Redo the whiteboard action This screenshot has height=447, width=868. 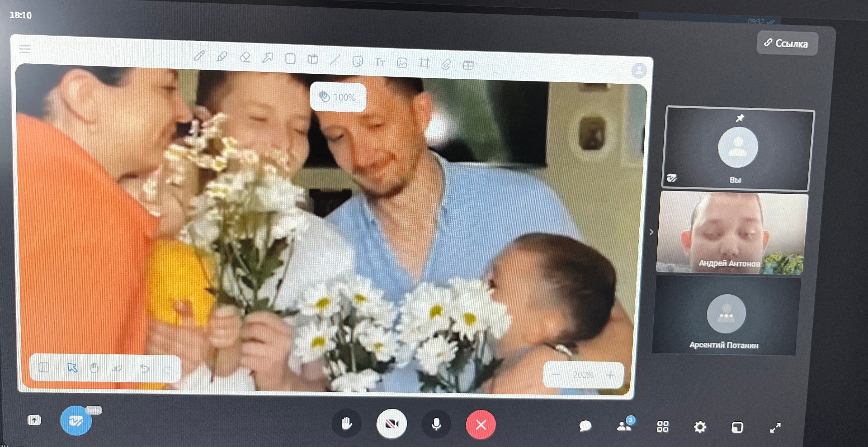(x=167, y=369)
